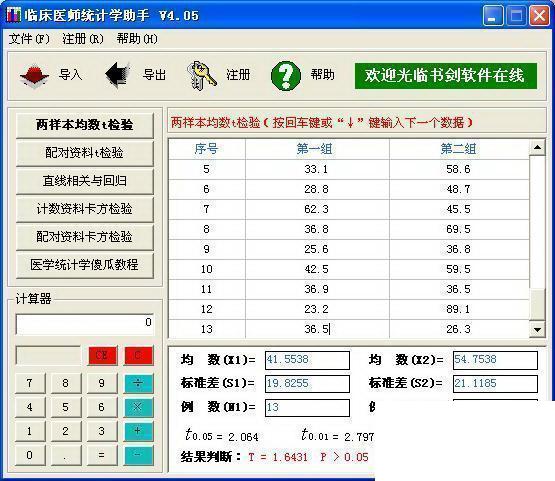Image resolution: width=555 pixels, height=481 pixels.
Task: Click calculator digit 9
Action: pos(102,383)
